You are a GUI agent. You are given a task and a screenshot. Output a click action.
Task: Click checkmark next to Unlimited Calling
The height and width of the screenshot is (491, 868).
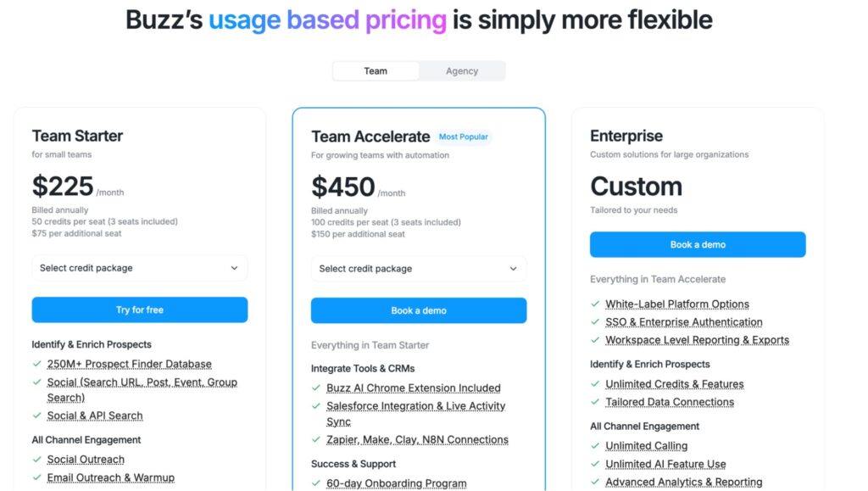tap(595, 446)
